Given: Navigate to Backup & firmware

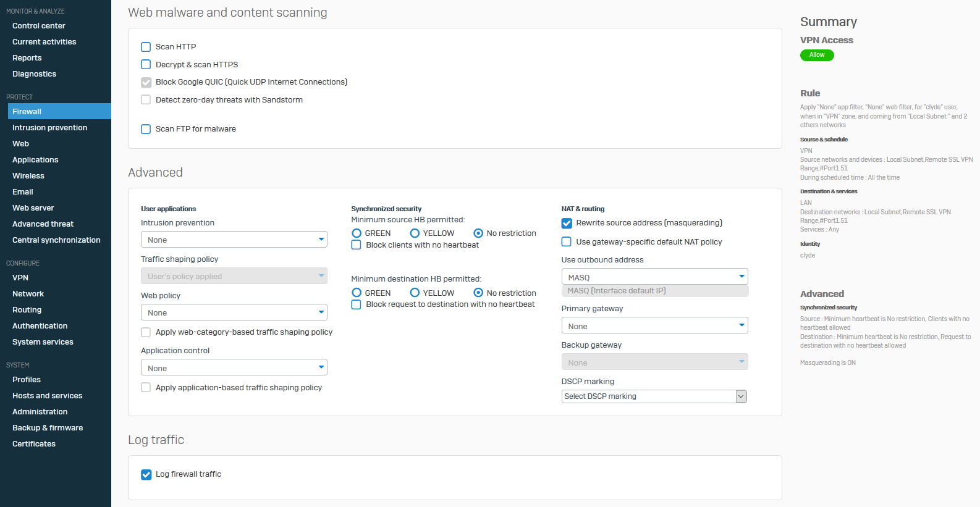Looking at the screenshot, I should (x=48, y=428).
